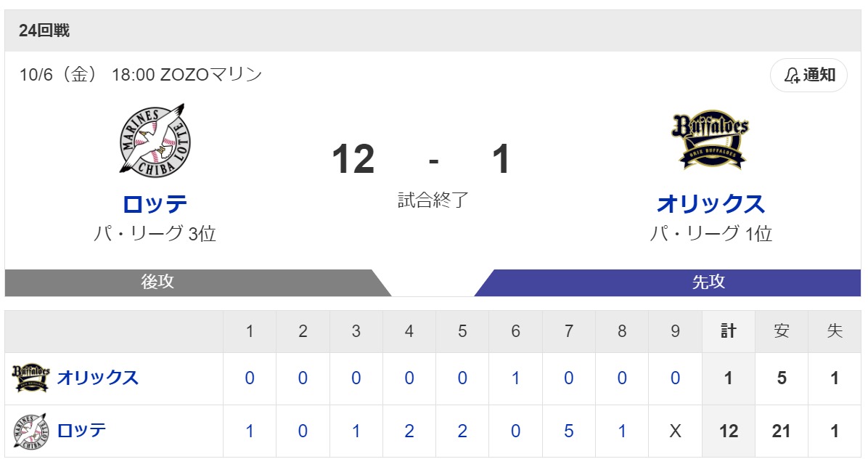Open Orix 6th inning score of 1
868x467 pixels.
click(515, 378)
